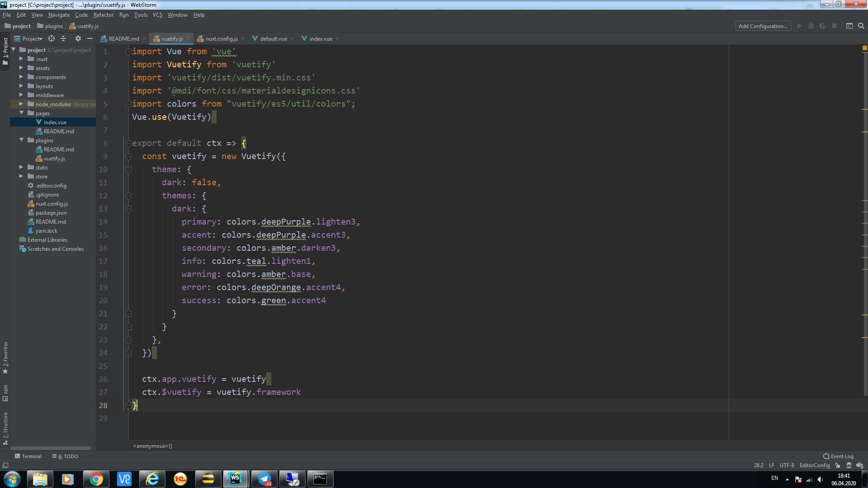Open the Refactor menu
Screen dimensions: 868x488
pos(104,15)
